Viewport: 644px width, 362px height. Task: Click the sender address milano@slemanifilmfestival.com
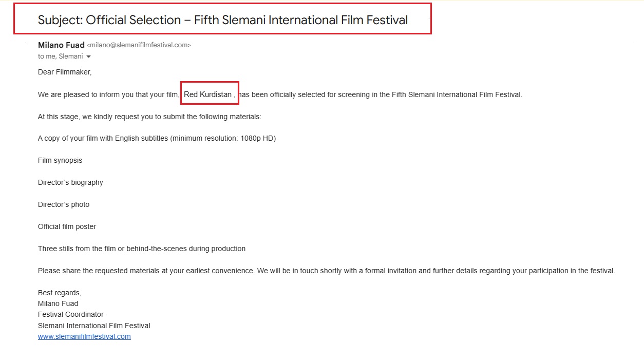tap(139, 45)
